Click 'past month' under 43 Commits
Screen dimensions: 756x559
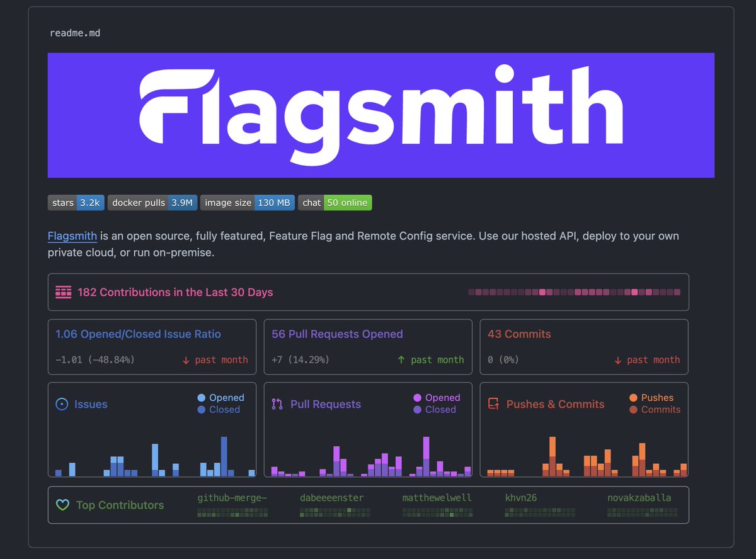pyautogui.click(x=653, y=360)
